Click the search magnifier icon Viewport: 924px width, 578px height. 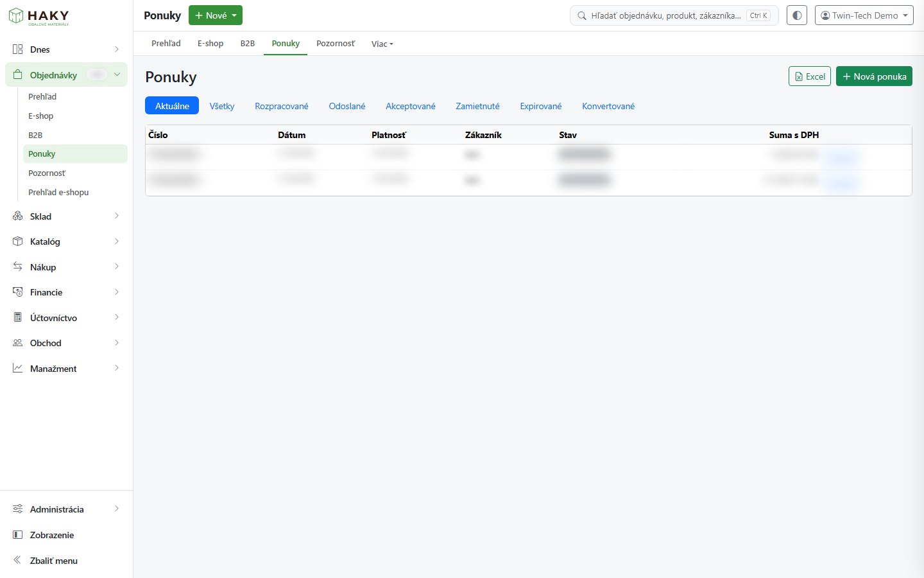582,15
